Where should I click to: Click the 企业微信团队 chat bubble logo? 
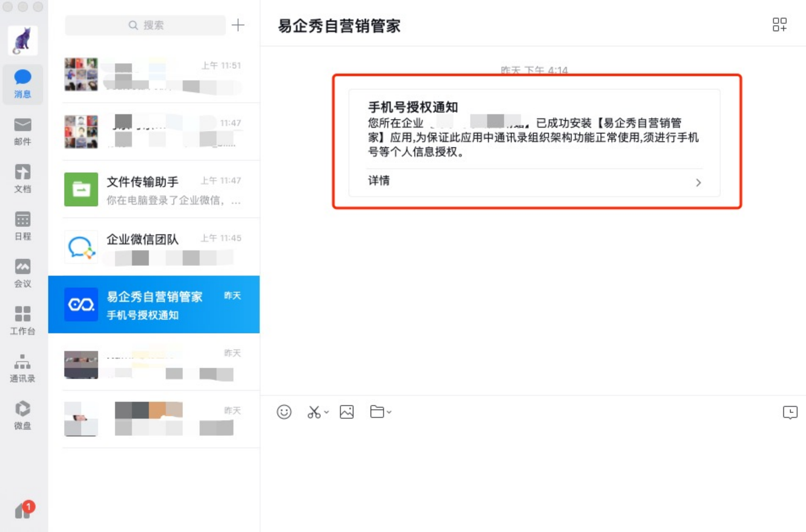(81, 247)
